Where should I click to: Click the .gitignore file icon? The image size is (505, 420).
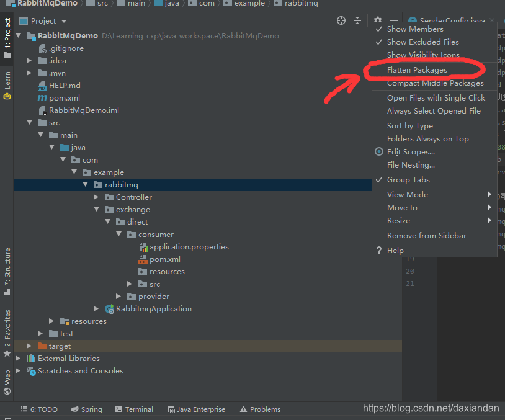tap(43, 48)
